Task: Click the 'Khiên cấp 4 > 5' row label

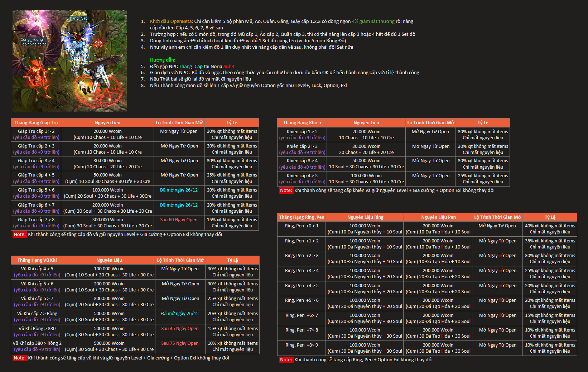Action: pyautogui.click(x=302, y=176)
